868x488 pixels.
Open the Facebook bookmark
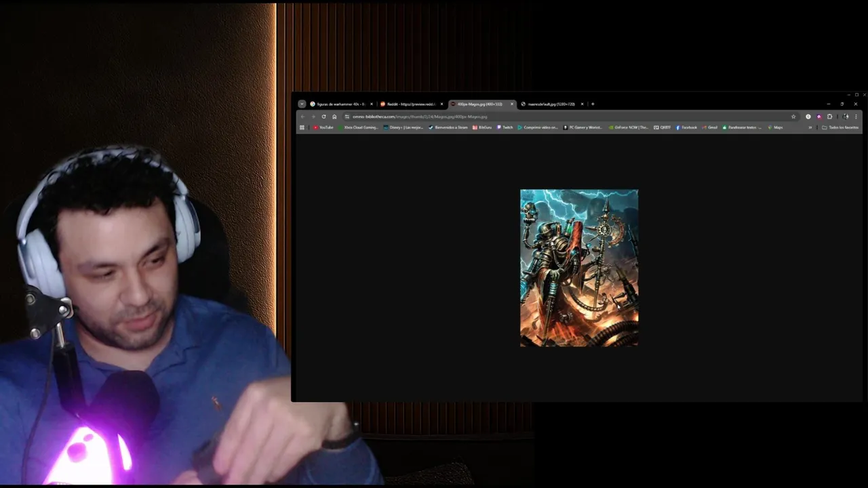686,127
